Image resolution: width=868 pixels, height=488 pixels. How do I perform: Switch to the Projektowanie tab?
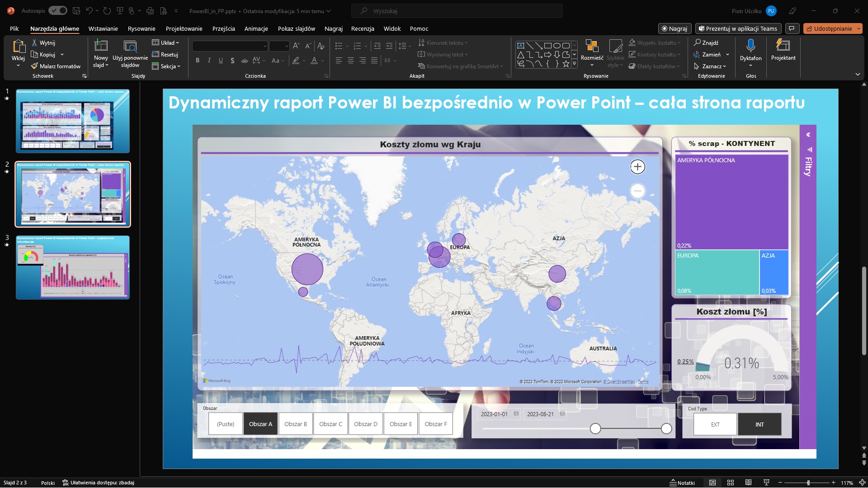click(184, 28)
